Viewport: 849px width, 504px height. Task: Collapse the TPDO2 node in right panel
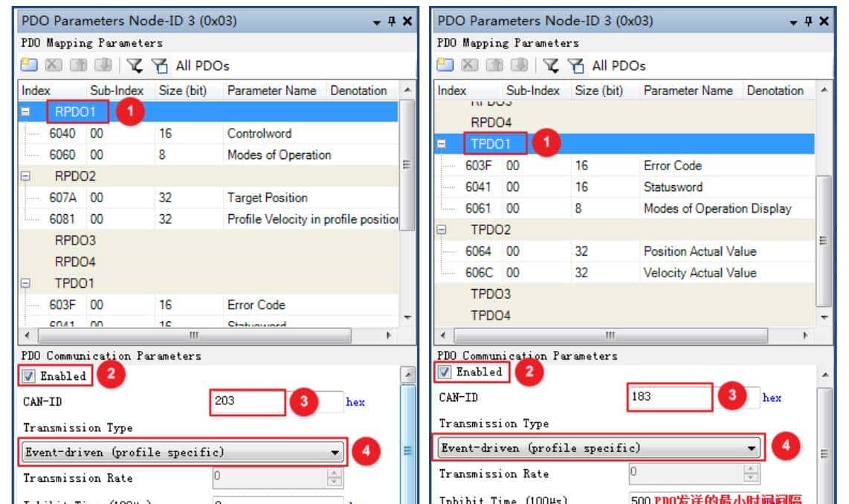tap(442, 230)
